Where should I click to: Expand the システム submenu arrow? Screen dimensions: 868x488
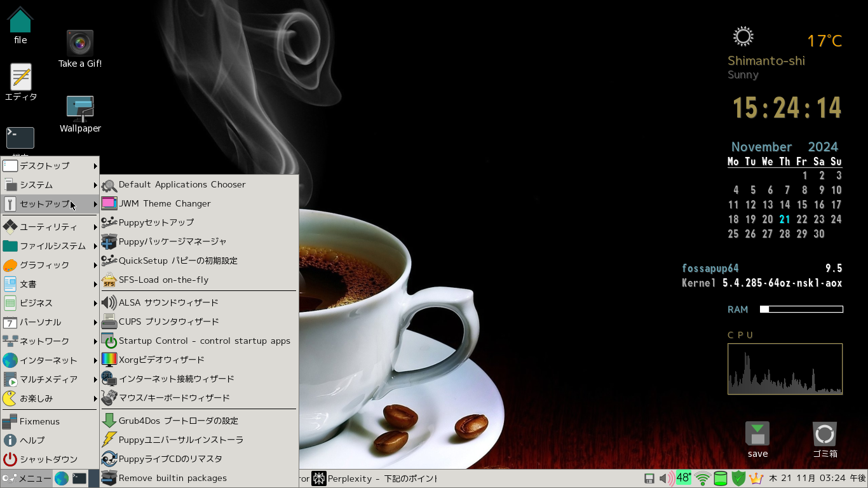tap(95, 185)
